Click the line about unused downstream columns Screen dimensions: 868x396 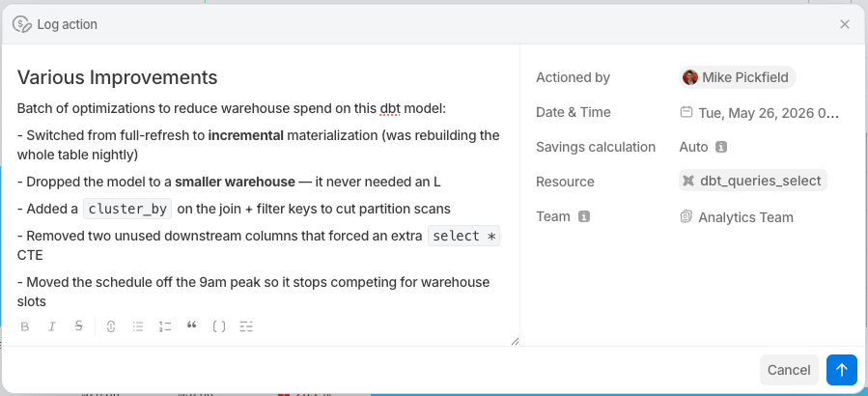(259, 245)
